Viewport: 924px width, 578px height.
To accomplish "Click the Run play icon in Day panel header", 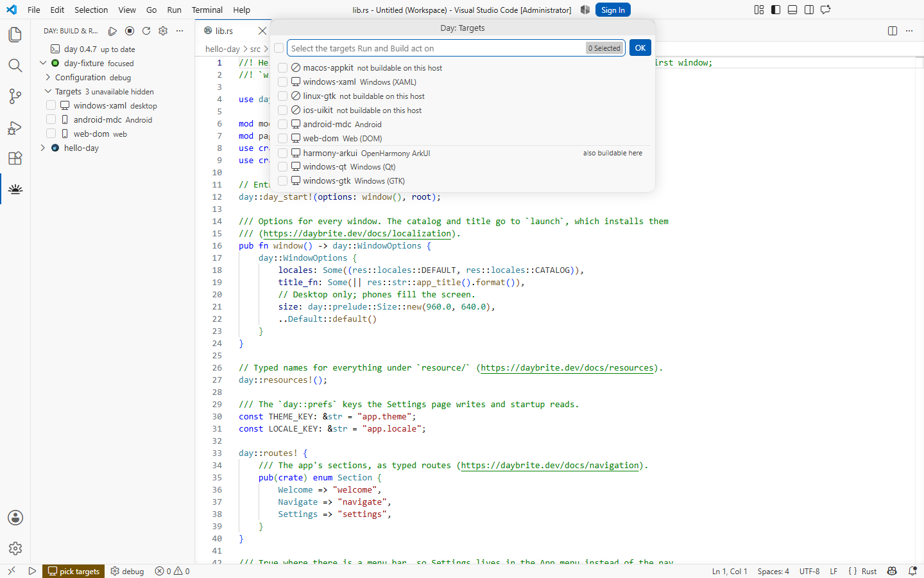I will pyautogui.click(x=113, y=31).
